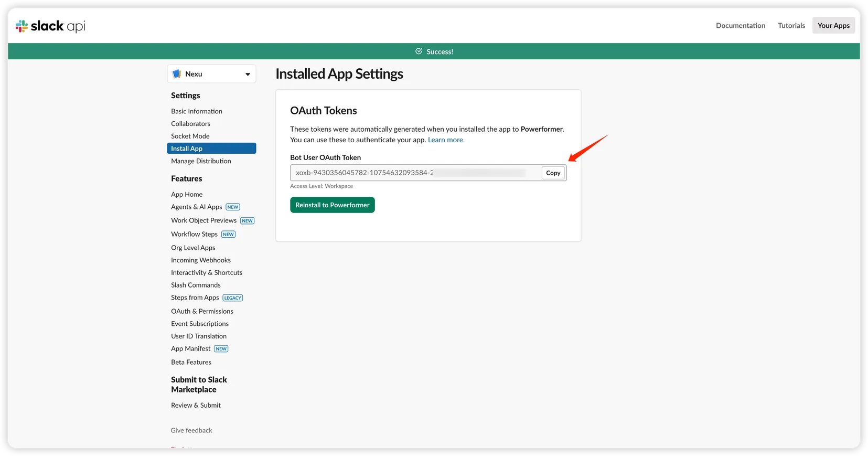868x456 pixels.
Task: Click Give feedback link
Action: tap(191, 430)
